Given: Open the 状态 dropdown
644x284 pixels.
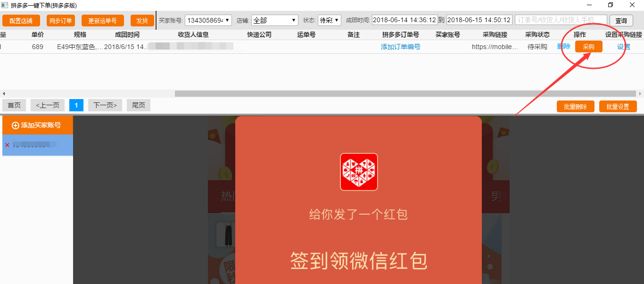Looking at the screenshot, I should [329, 20].
